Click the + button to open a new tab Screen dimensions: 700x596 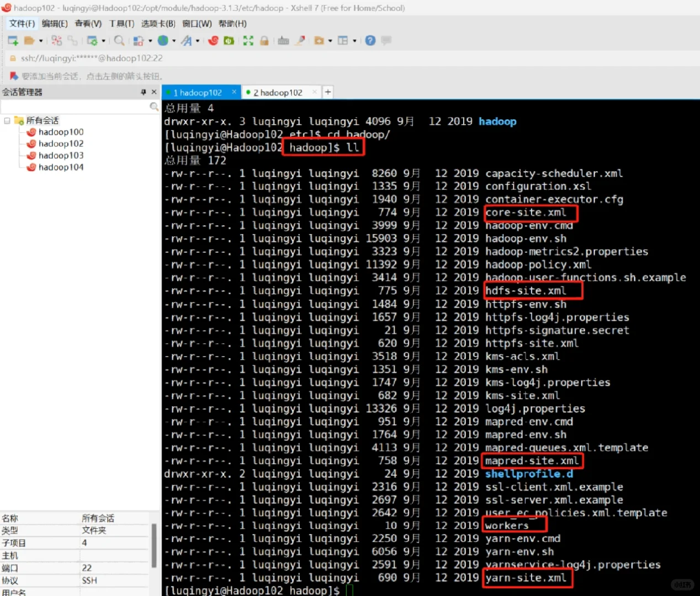coord(327,92)
